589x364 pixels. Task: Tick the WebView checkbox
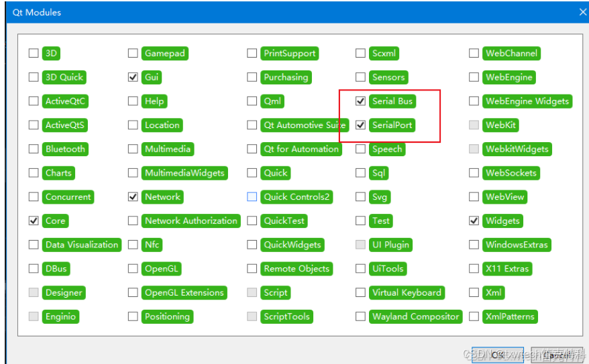pyautogui.click(x=474, y=197)
